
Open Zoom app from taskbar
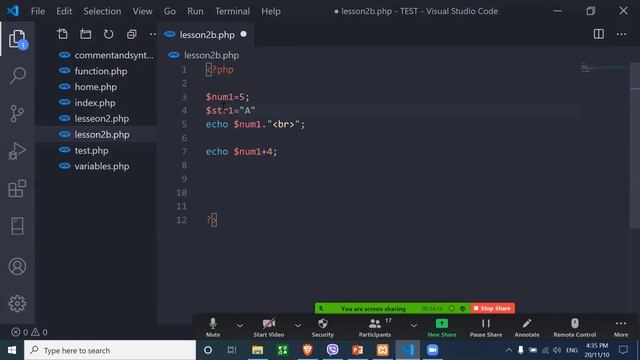click(x=432, y=350)
